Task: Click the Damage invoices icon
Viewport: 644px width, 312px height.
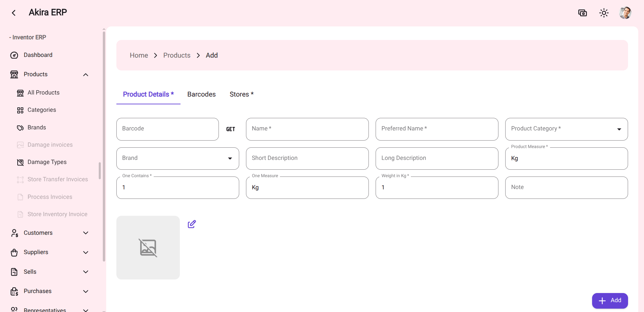Action: [x=20, y=145]
